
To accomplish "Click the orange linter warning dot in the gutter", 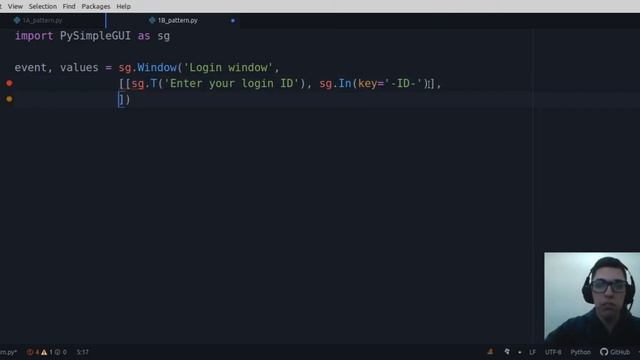I will tap(9, 99).
